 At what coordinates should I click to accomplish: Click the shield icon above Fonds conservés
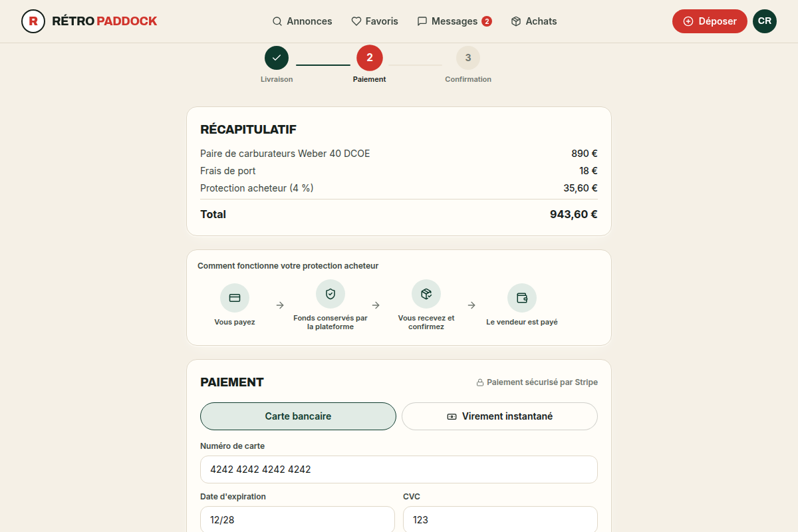(331, 294)
